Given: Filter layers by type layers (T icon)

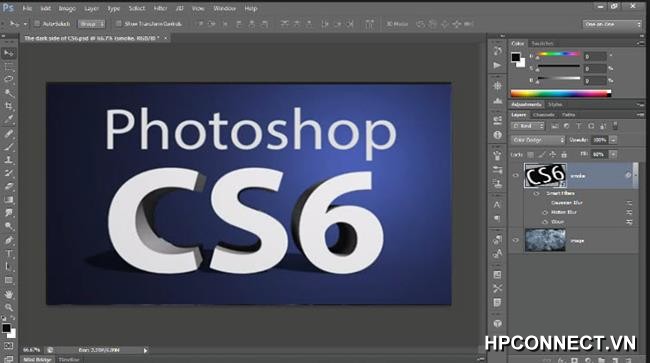Looking at the screenshot, I should (579, 126).
